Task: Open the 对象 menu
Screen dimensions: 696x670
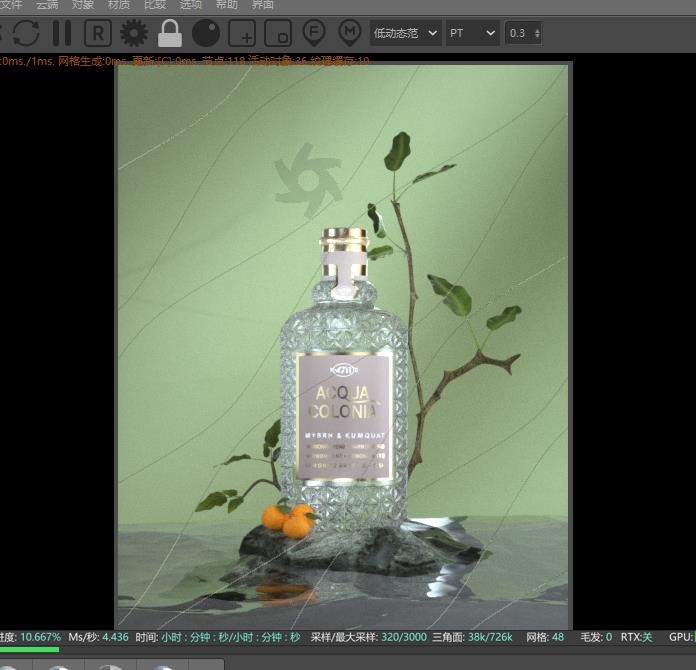Action: (83, 5)
